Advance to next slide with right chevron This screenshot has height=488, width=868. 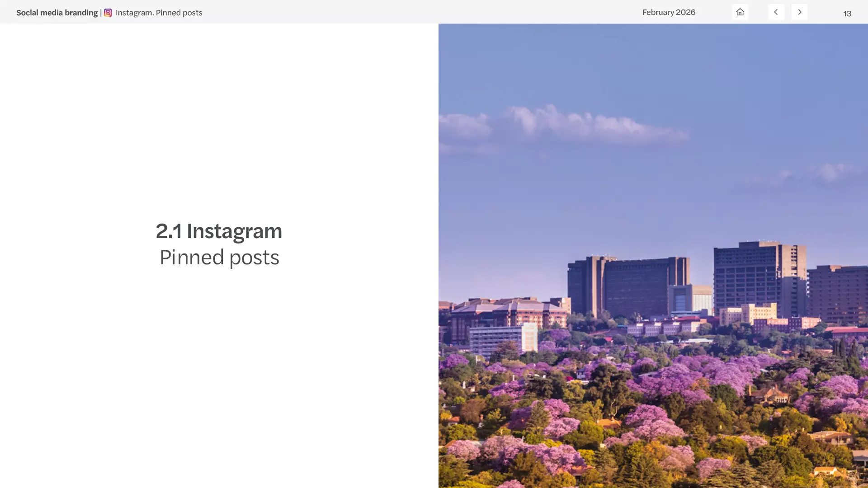point(799,12)
